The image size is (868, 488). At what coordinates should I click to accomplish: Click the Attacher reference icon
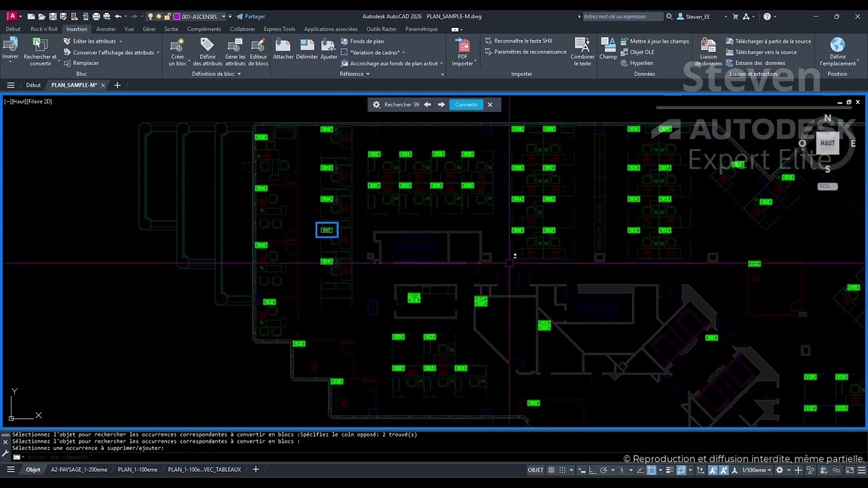point(283,45)
